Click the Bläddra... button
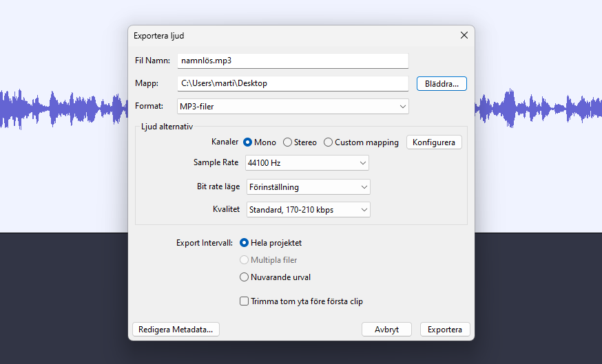This screenshot has width=602, height=364. [442, 84]
